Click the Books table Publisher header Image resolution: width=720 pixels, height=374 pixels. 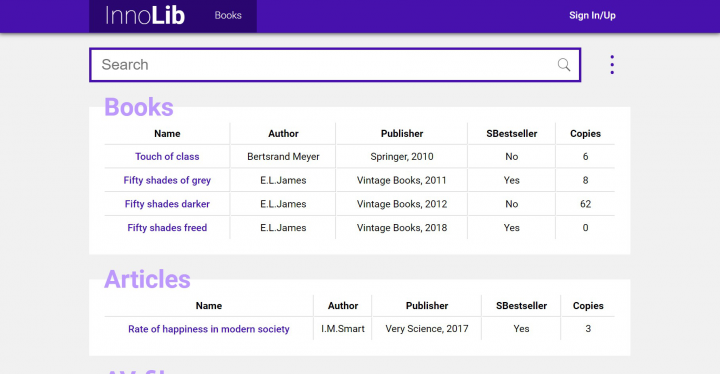click(x=402, y=134)
